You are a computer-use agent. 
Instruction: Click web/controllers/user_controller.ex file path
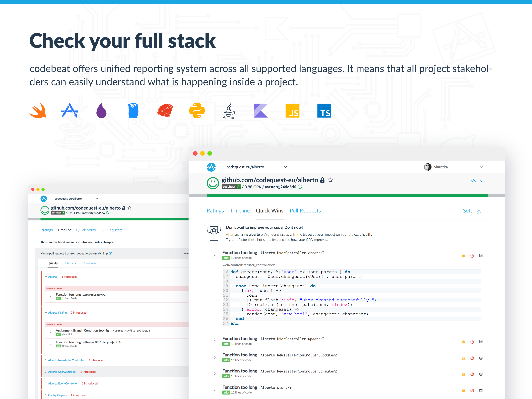pos(248,265)
